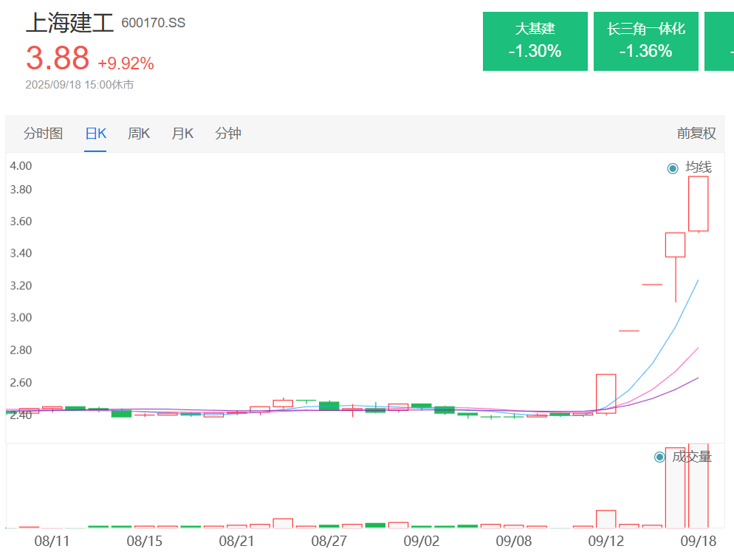Select the 日K chart tab
This screenshot has height=560, width=734.
coord(95,134)
